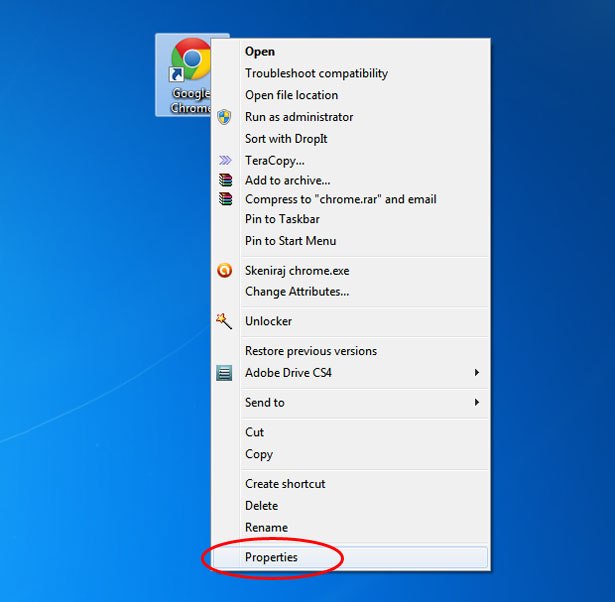Click the TeraCopy arrows icon
This screenshot has height=602, width=615.
pos(225,160)
